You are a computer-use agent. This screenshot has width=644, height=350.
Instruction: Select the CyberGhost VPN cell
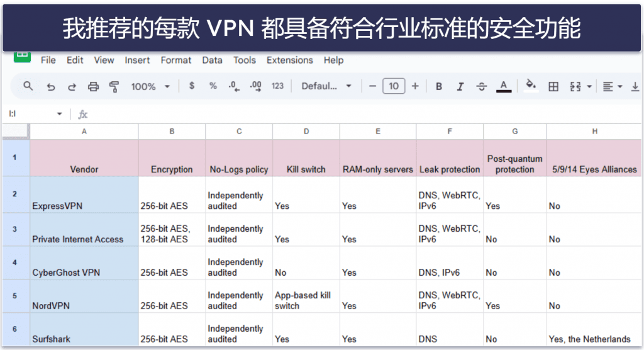point(84,263)
